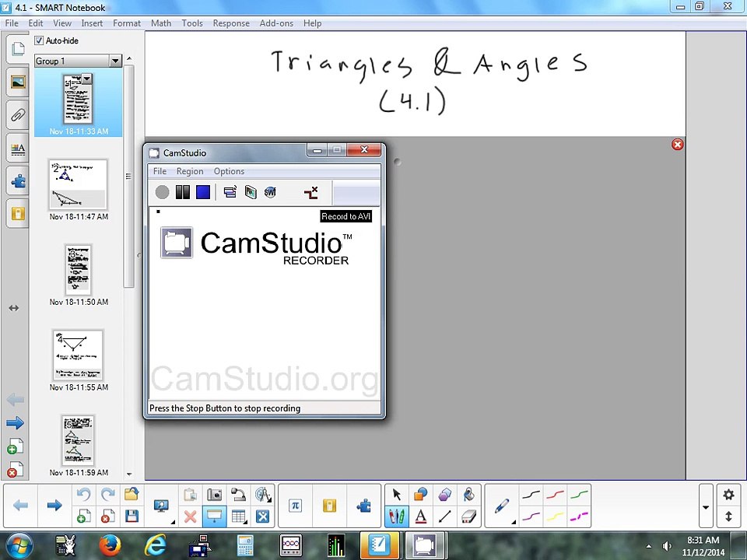Click Redo in the bottom toolbar
Screen dimensions: 747x560
tap(107, 495)
